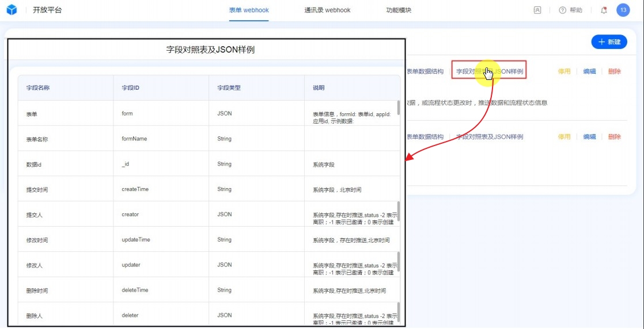Open the 帮助 help menu
This screenshot has width=644, height=329.
(x=570, y=10)
